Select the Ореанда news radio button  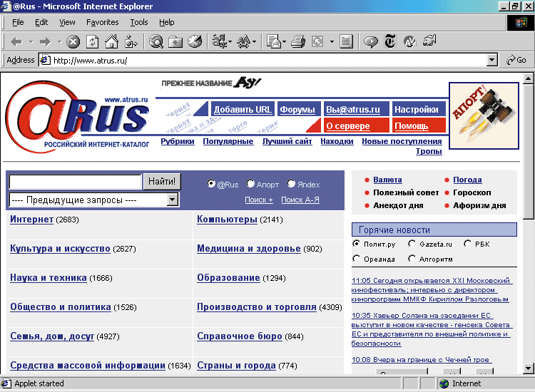[x=356, y=259]
